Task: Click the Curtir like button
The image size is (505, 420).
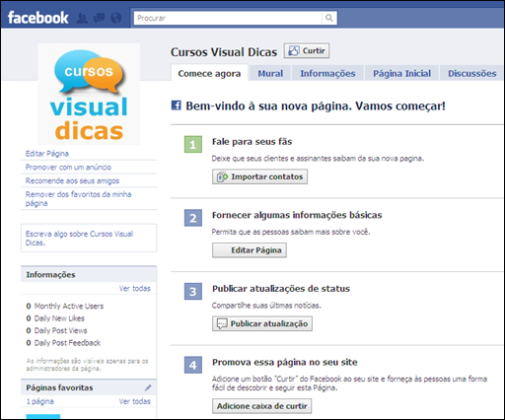Action: tap(307, 51)
